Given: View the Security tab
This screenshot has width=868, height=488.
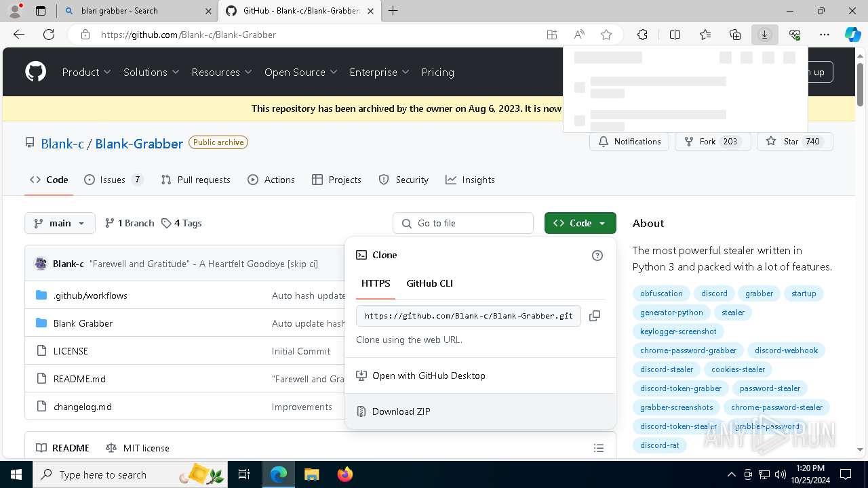Looking at the screenshot, I should coord(403,180).
